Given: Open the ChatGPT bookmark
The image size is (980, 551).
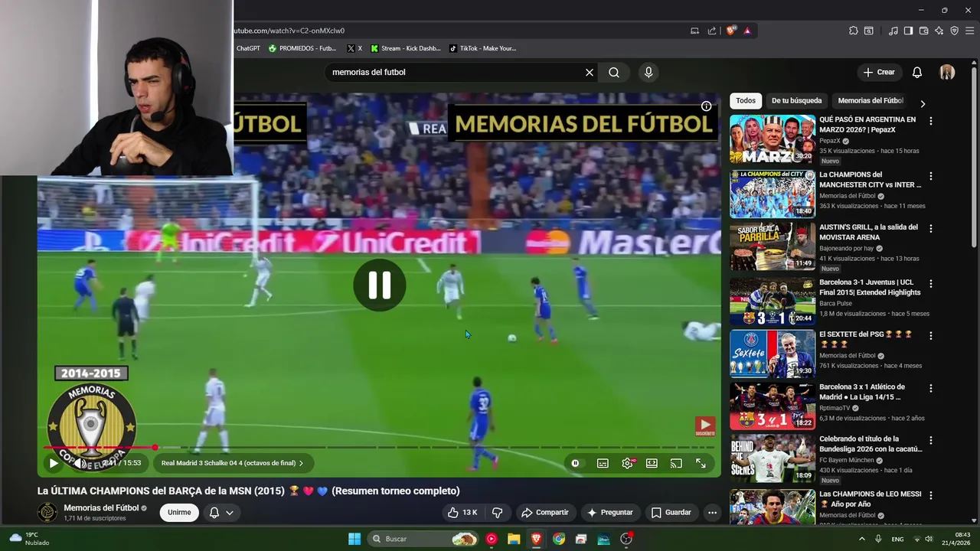Looking at the screenshot, I should pos(248,48).
